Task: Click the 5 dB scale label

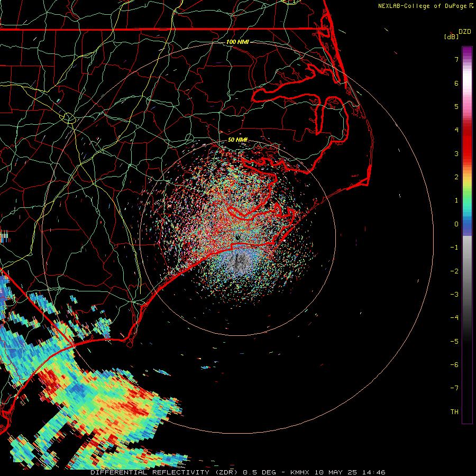Action: point(456,106)
